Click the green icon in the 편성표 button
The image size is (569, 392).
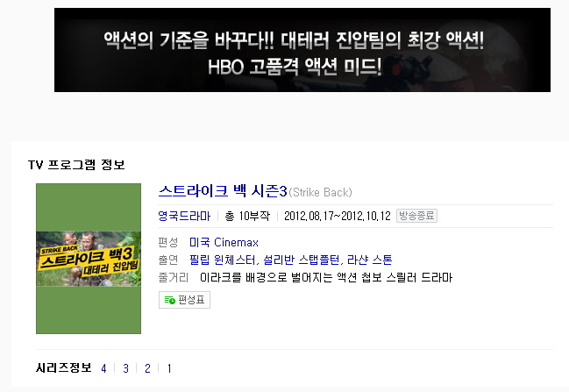pyautogui.click(x=169, y=301)
